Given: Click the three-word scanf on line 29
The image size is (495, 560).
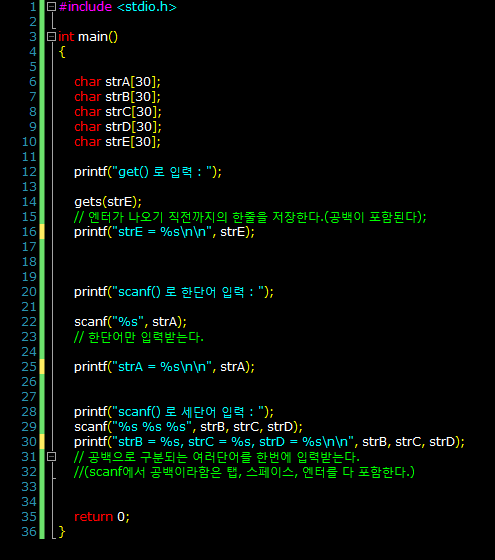Looking at the screenshot, I should tap(188, 427).
